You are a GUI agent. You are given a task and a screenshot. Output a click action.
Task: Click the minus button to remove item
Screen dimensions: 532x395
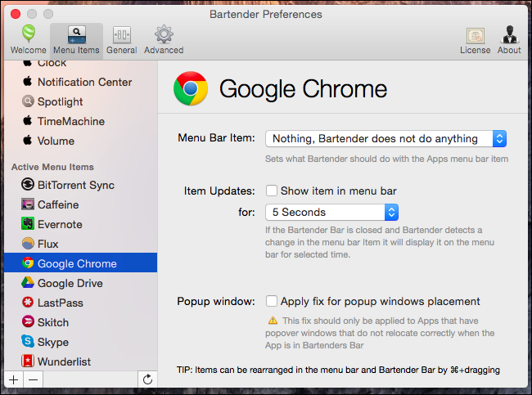pos(33,379)
